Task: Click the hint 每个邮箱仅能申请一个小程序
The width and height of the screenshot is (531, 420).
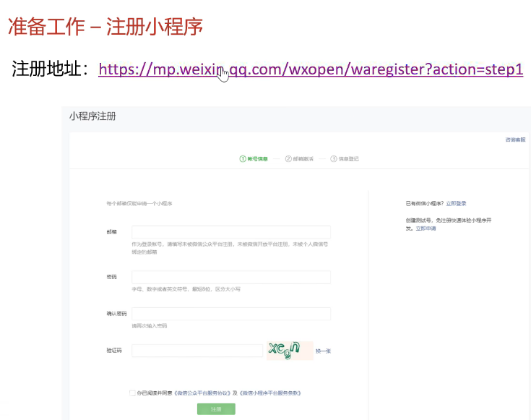Action: click(139, 203)
